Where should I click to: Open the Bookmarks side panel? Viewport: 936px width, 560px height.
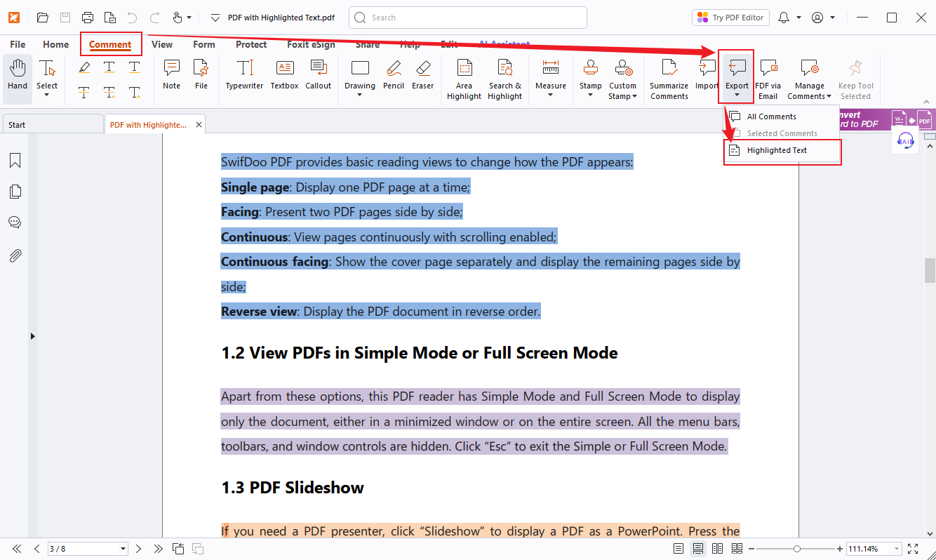click(15, 161)
